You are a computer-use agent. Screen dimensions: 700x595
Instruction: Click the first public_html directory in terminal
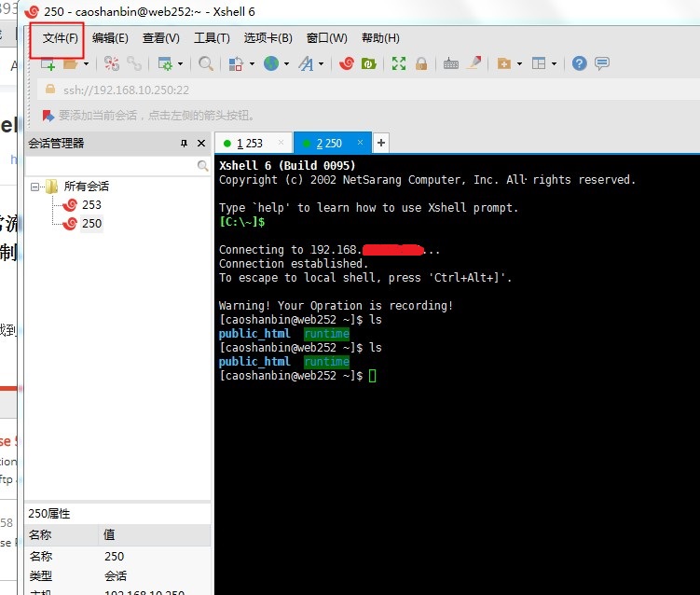point(254,334)
